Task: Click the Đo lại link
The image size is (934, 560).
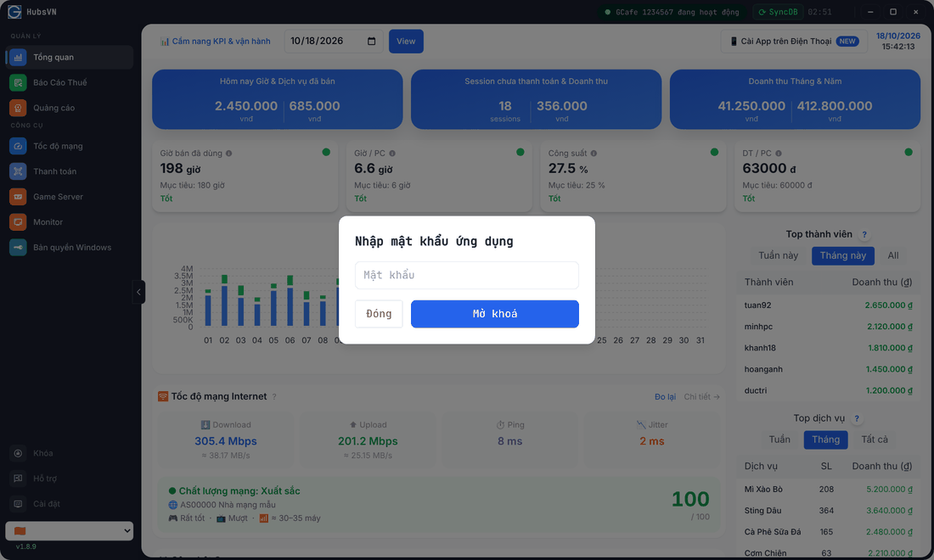Action: pos(666,396)
